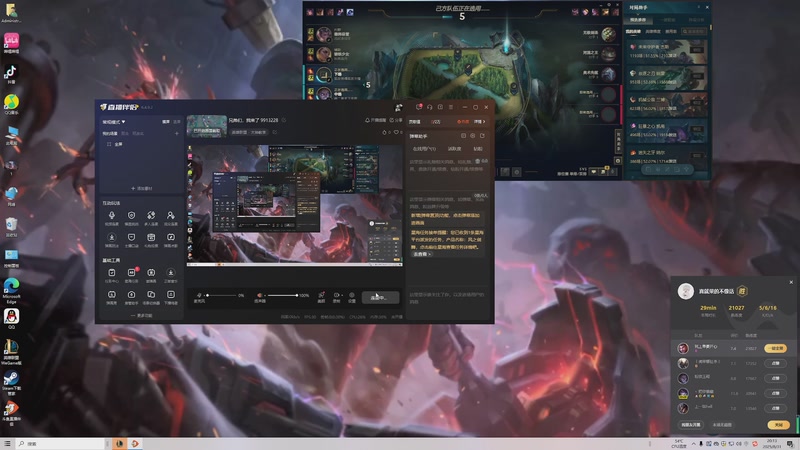This screenshot has height=450, width=800.
Task: Switch to the contribution value tab
Action: [414, 121]
